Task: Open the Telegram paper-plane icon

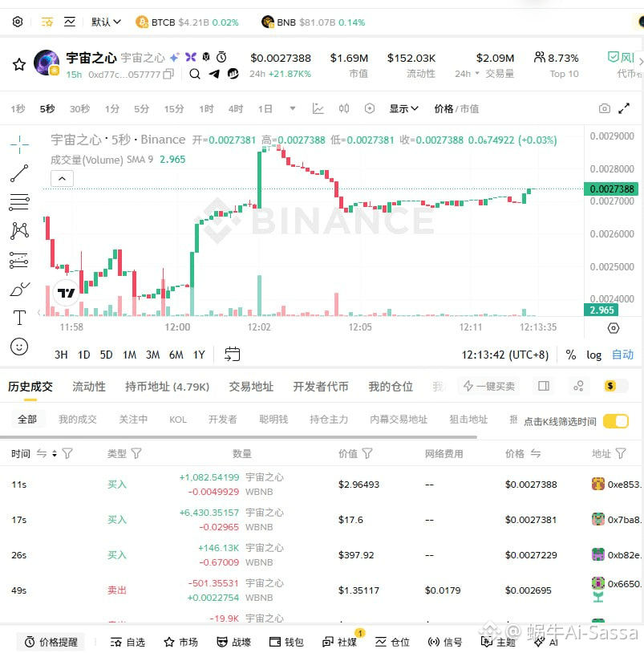Action: 214,74
